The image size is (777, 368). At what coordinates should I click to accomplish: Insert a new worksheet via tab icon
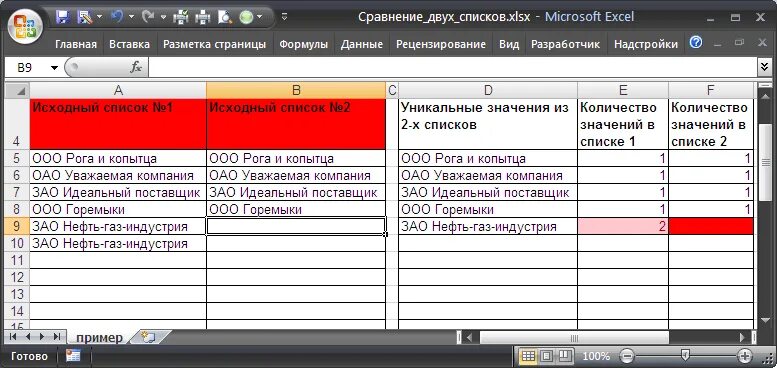click(148, 337)
